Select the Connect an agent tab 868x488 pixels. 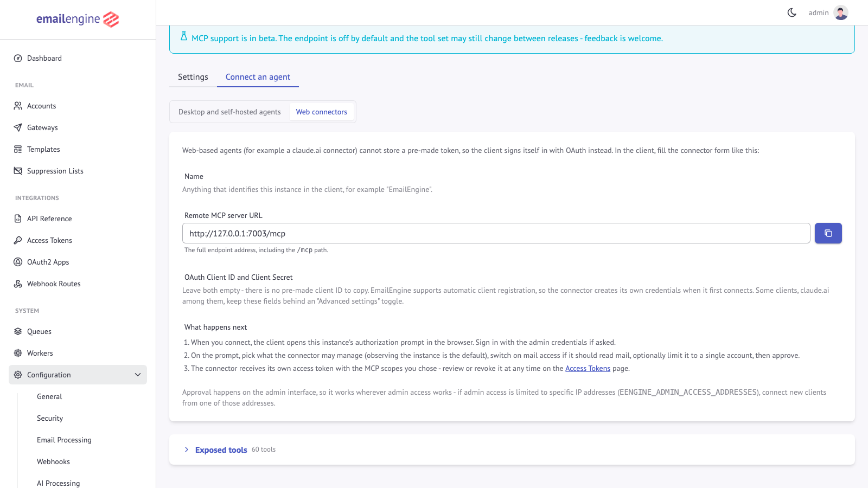258,77
